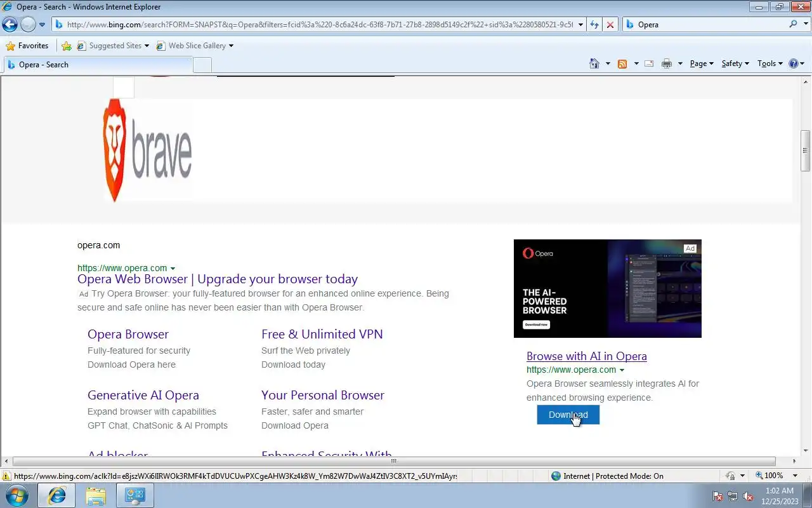812x508 pixels.
Task: Open the recent pages dropdown arrow
Action: pyautogui.click(x=43, y=25)
